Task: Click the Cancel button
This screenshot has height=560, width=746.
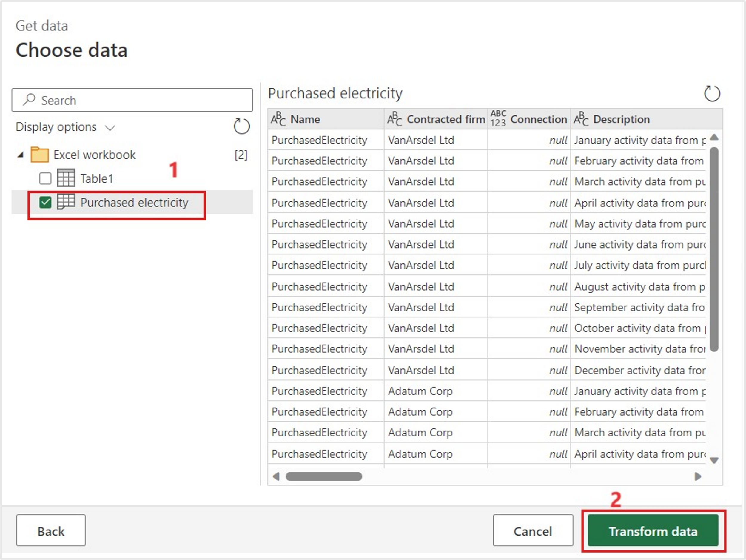Action: (533, 531)
